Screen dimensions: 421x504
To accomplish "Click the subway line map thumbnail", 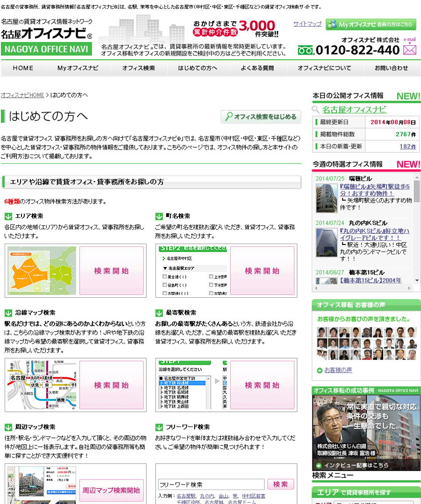I will (x=42, y=385).
